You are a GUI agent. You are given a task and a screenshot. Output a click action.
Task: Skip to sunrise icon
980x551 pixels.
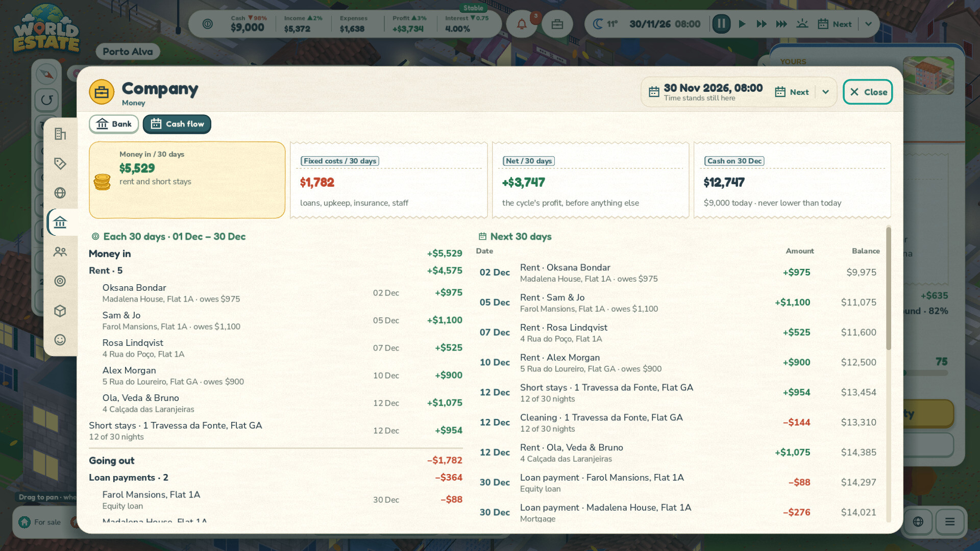pos(802,24)
